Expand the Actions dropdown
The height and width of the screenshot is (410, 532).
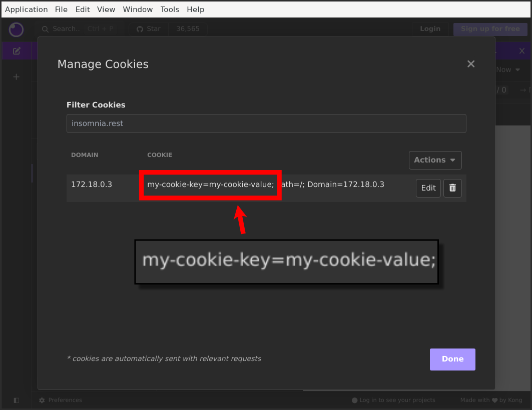coord(435,160)
